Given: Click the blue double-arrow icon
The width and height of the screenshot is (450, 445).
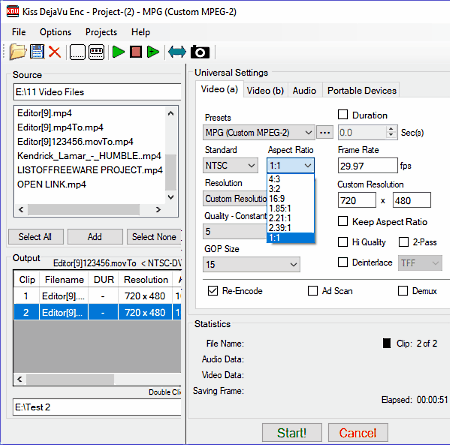Looking at the screenshot, I should tap(177, 52).
